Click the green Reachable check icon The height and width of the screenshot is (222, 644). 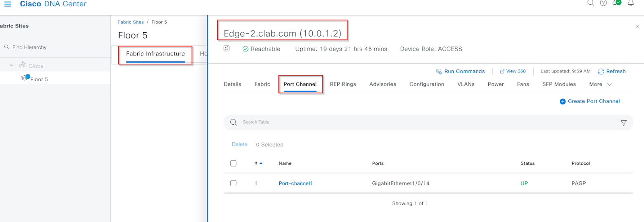tap(246, 49)
